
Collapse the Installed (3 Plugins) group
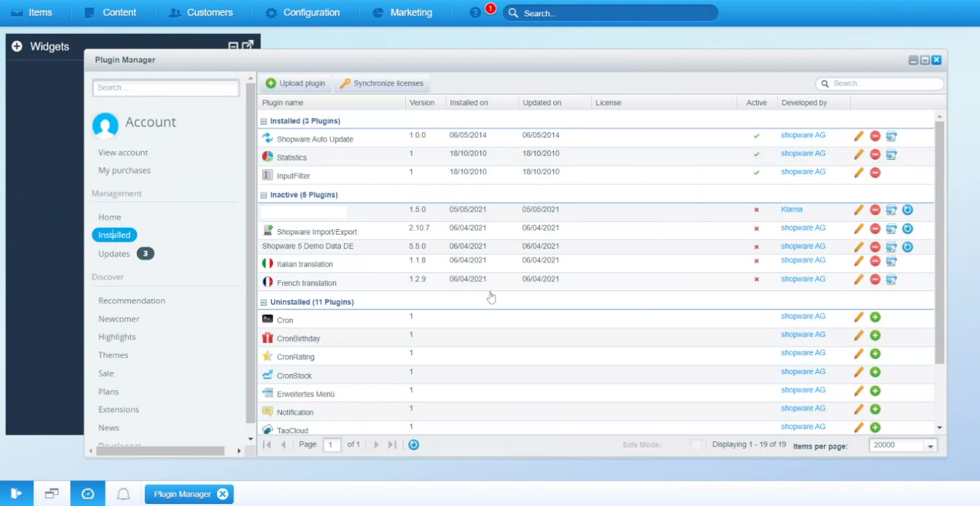click(263, 121)
